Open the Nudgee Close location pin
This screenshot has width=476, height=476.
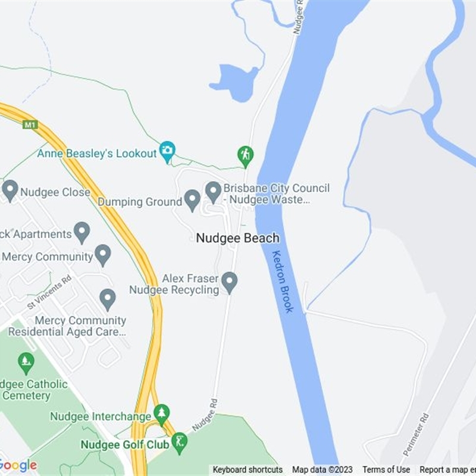click(10, 191)
